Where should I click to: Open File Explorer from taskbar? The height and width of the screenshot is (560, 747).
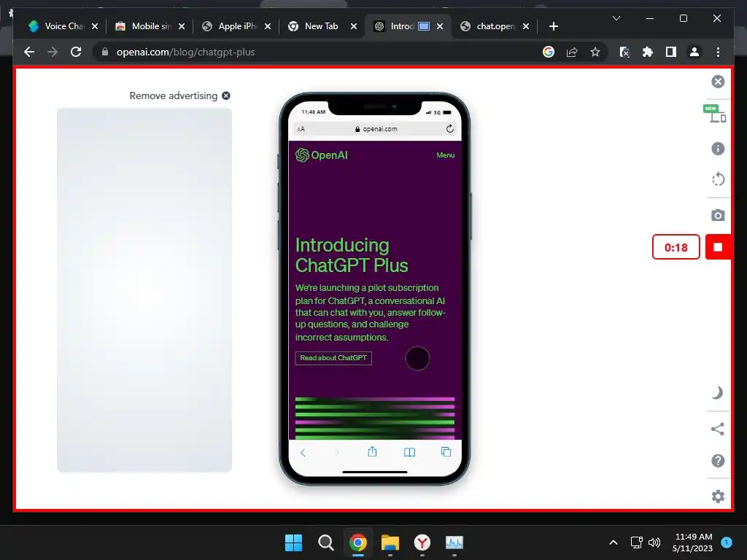tap(390, 542)
